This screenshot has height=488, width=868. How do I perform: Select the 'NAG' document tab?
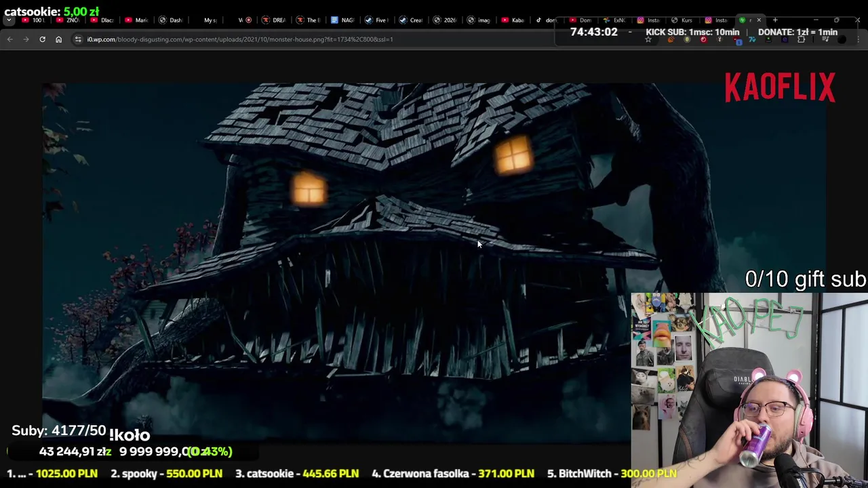click(342, 20)
